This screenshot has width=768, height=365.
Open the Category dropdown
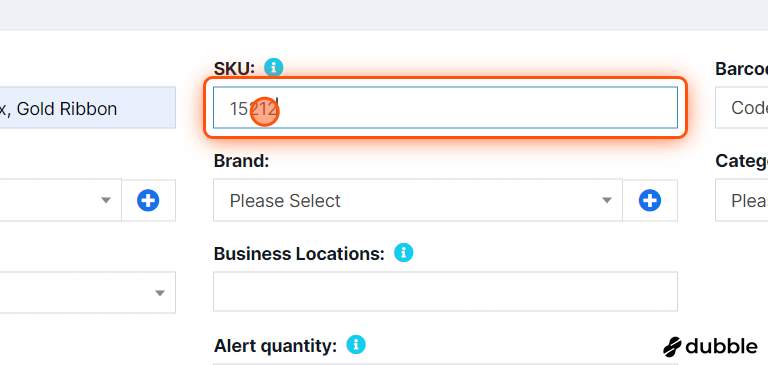tap(742, 200)
